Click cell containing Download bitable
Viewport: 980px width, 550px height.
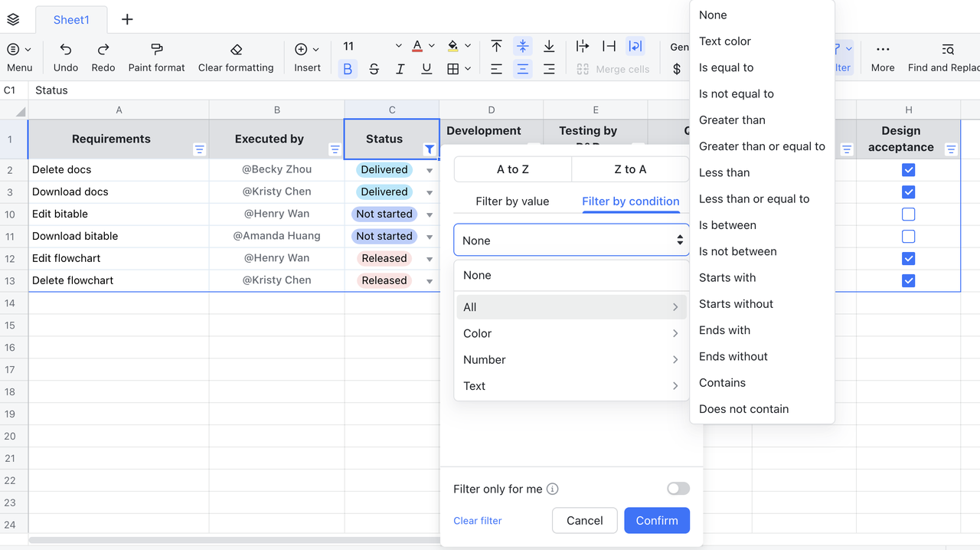(x=75, y=236)
